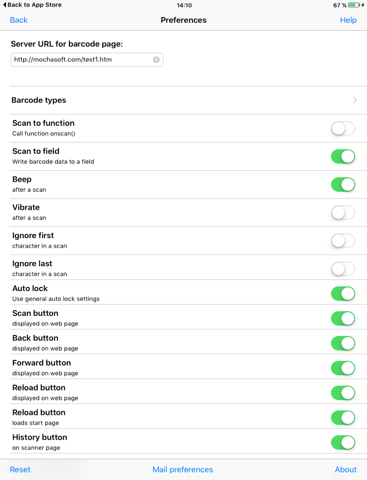This screenshot has width=367, height=480.
Task: Enable the Scan to function switch
Action: (x=343, y=128)
